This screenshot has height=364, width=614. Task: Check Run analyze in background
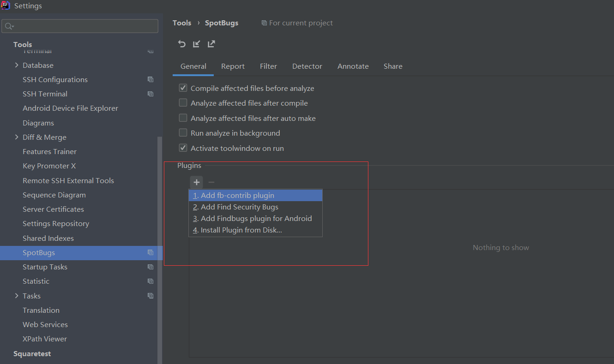183,133
